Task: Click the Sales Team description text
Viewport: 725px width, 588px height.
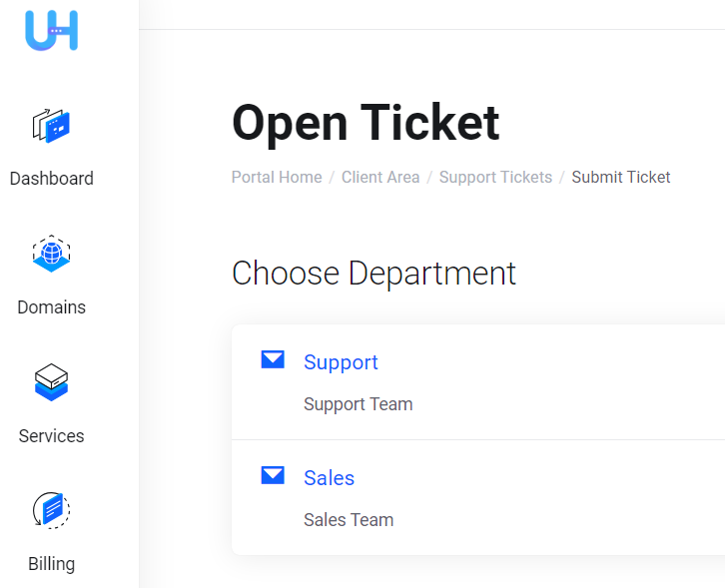Action: click(349, 520)
